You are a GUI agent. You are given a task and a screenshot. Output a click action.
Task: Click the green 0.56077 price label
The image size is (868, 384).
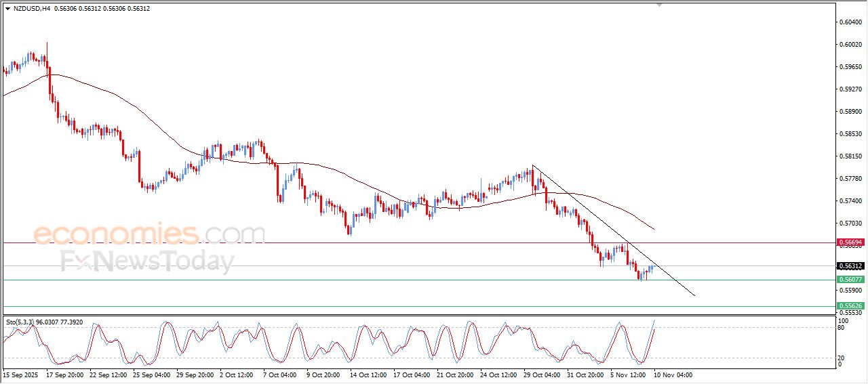(850, 280)
